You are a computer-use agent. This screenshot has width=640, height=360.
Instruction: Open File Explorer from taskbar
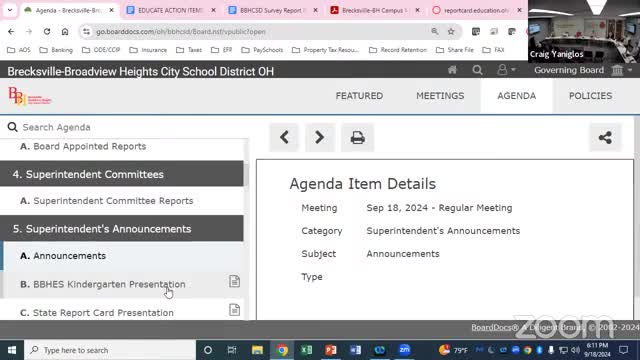tap(257, 350)
